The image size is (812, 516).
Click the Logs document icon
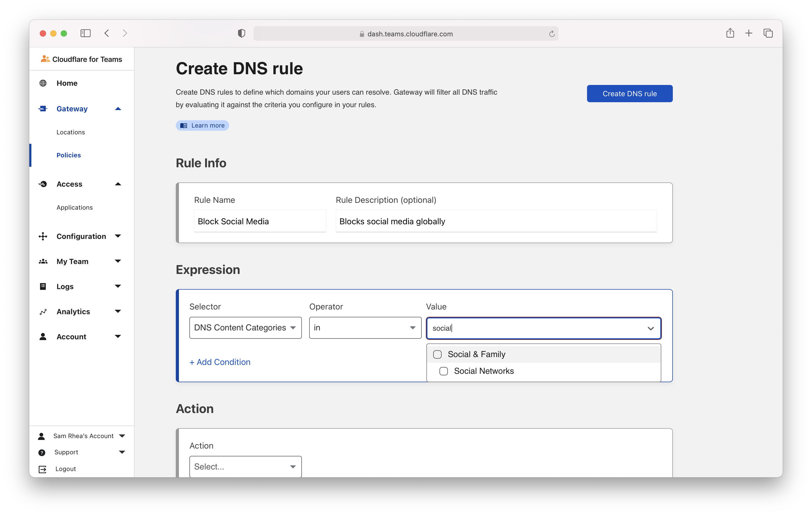[x=43, y=286]
